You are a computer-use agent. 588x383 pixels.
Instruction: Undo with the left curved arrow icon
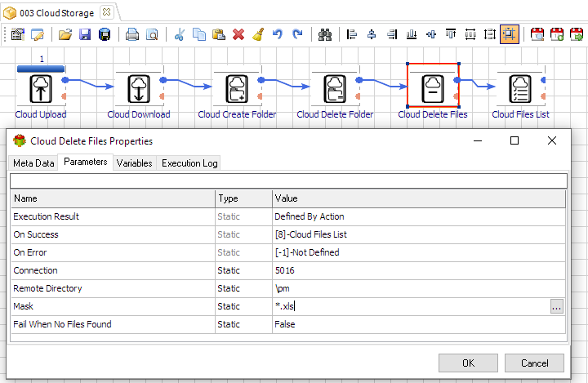[278, 34]
